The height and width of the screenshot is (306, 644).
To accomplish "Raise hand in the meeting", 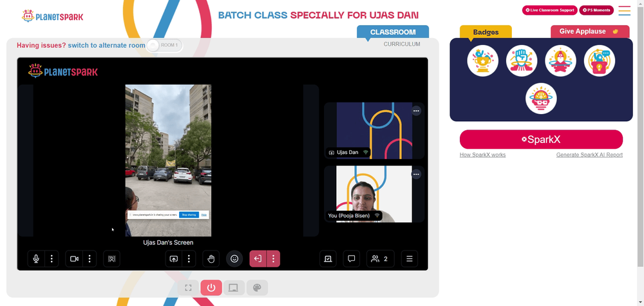I will pos(211,259).
